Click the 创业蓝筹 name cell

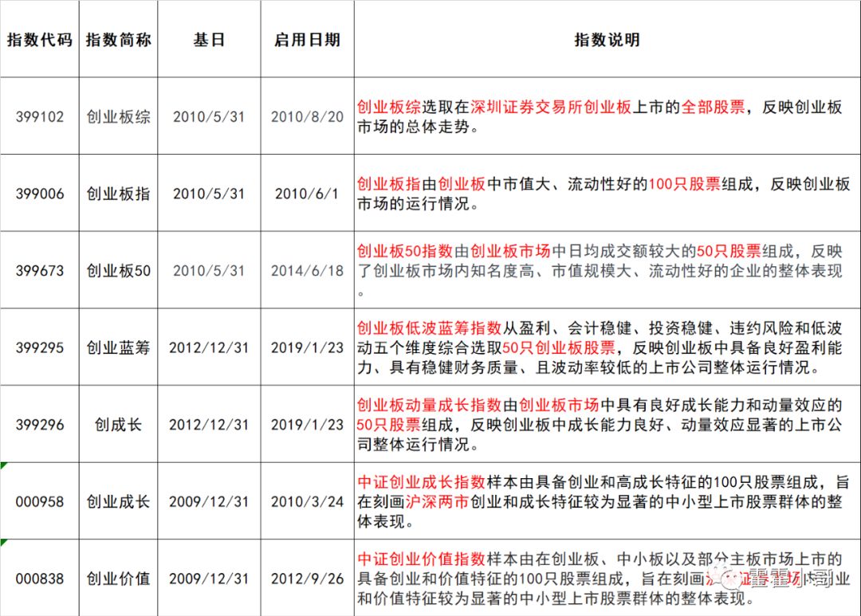118,348
